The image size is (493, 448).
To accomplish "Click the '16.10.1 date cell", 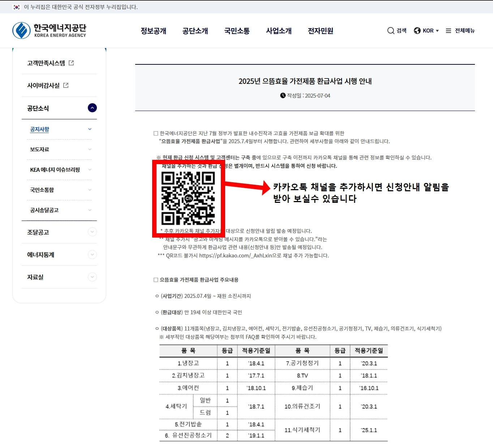I will (369, 388).
